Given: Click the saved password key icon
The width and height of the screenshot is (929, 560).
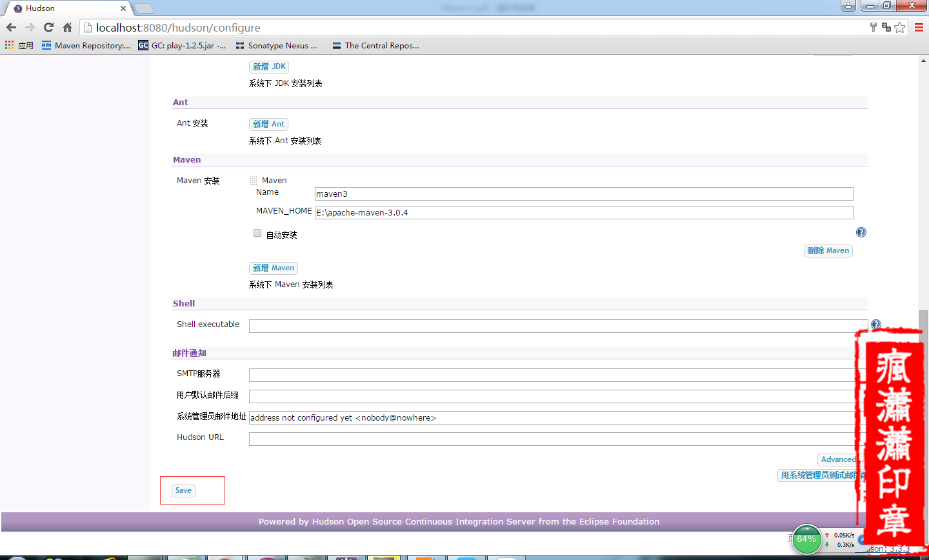Looking at the screenshot, I should [x=874, y=27].
